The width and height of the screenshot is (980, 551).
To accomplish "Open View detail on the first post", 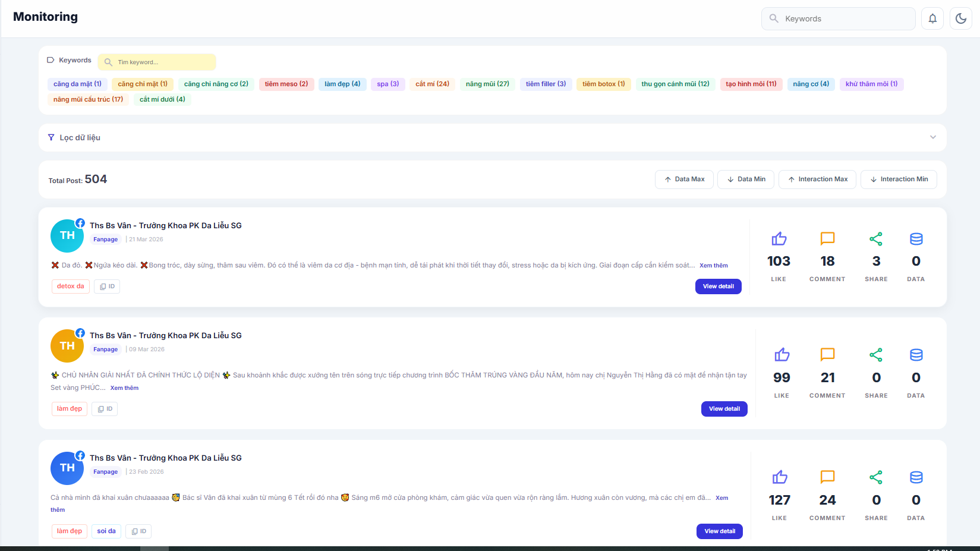I will [x=718, y=286].
